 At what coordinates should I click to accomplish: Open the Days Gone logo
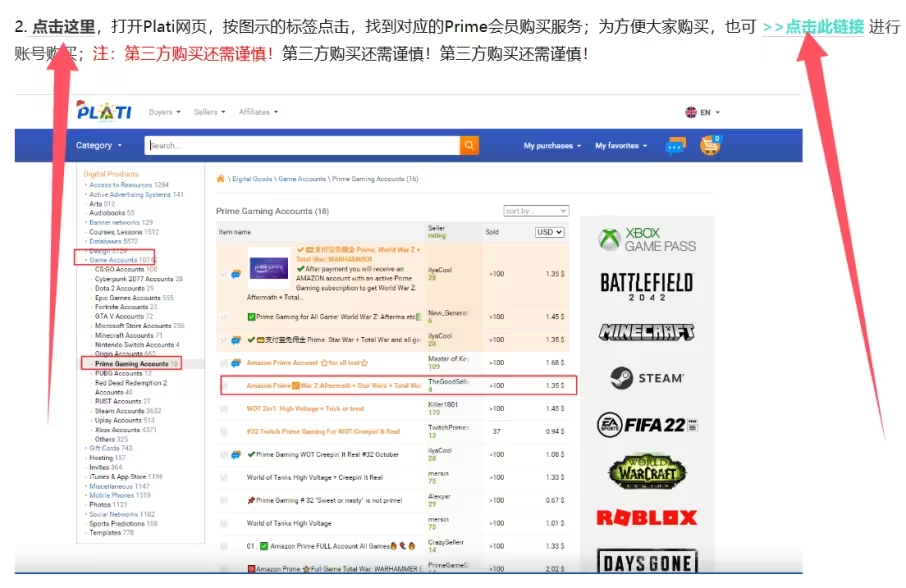tap(647, 562)
